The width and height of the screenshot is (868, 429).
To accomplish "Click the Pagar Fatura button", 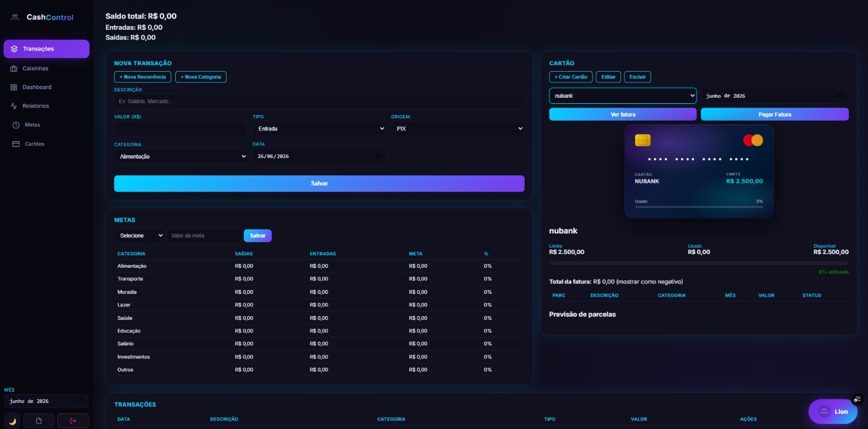I will [775, 115].
